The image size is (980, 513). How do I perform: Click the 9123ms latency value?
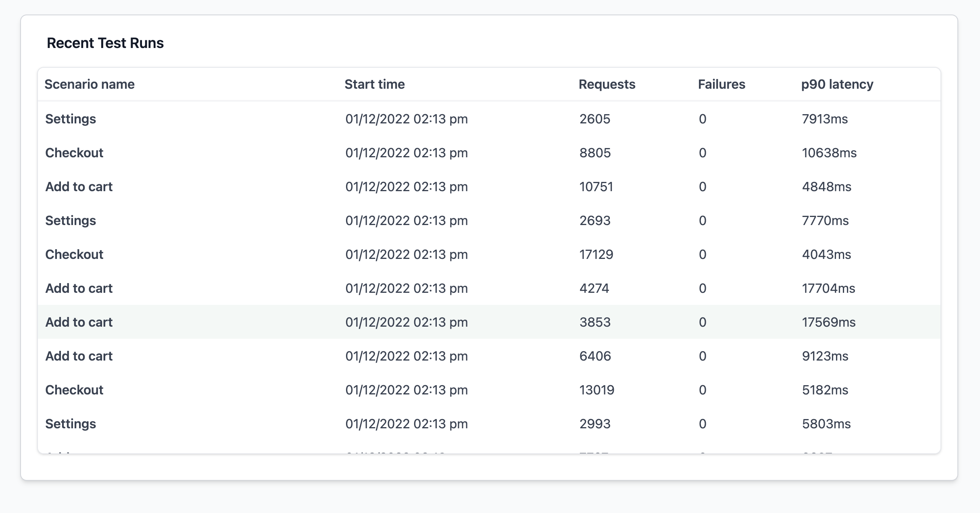tap(825, 356)
